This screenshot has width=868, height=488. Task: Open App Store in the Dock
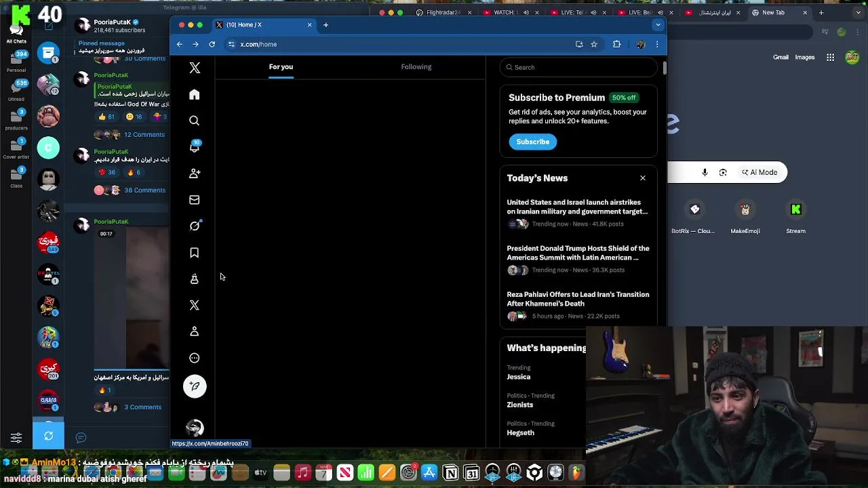click(429, 472)
